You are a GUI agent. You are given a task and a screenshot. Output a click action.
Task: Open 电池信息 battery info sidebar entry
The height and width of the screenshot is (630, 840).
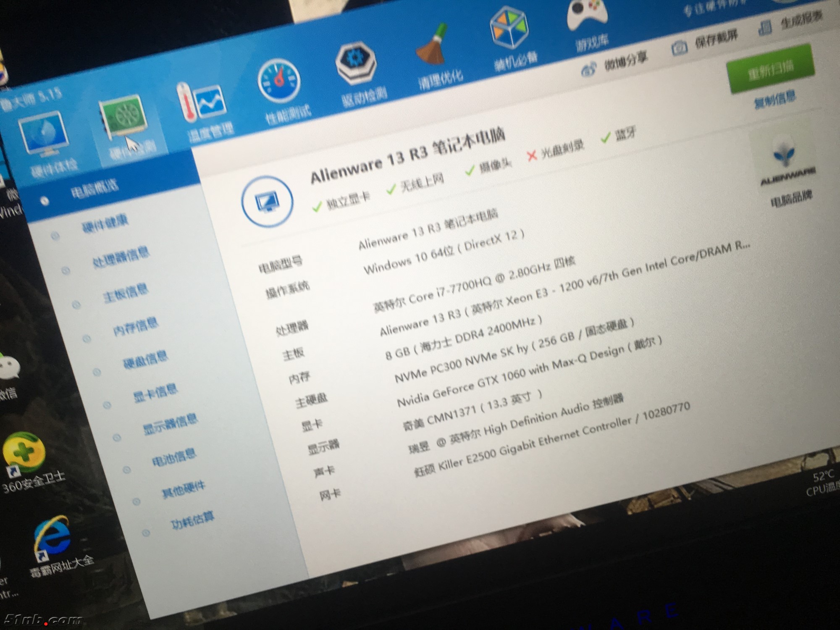click(x=174, y=458)
